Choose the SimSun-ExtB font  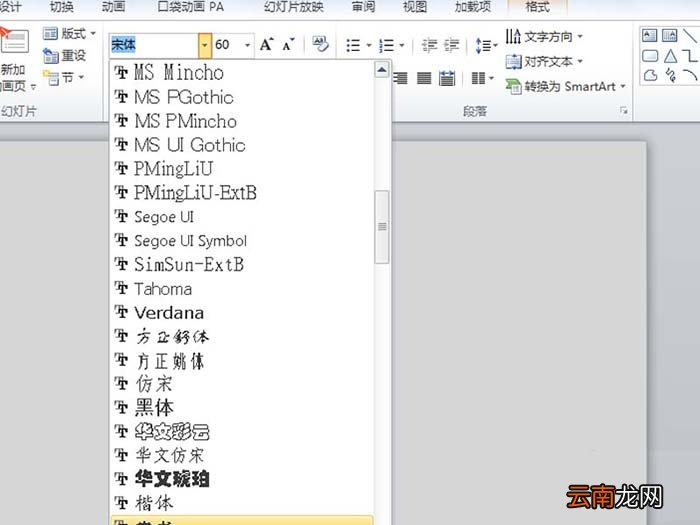coord(242,264)
